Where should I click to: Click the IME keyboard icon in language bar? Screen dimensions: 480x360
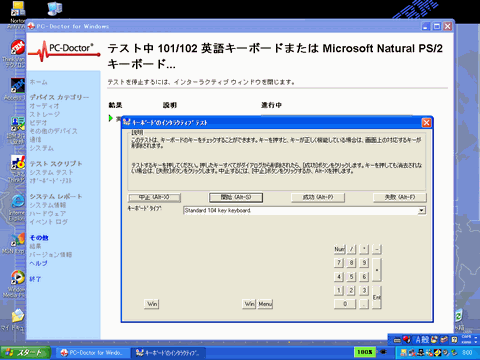point(397,340)
